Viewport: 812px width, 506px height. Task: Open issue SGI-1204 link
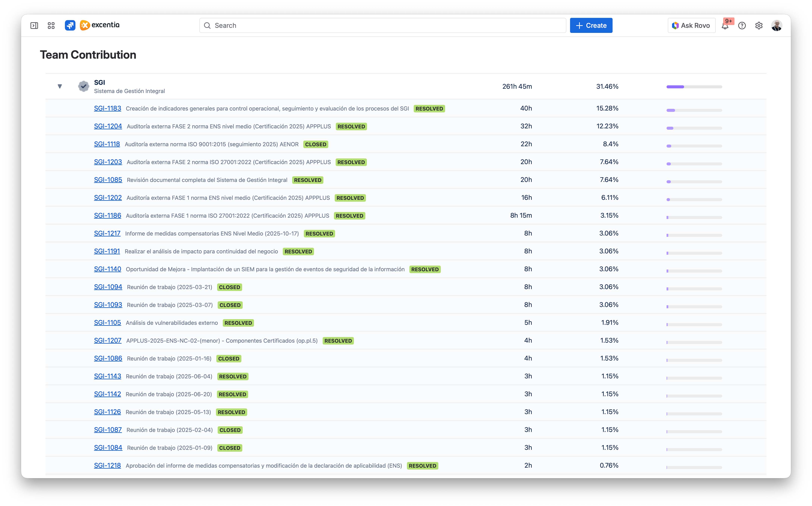108,126
